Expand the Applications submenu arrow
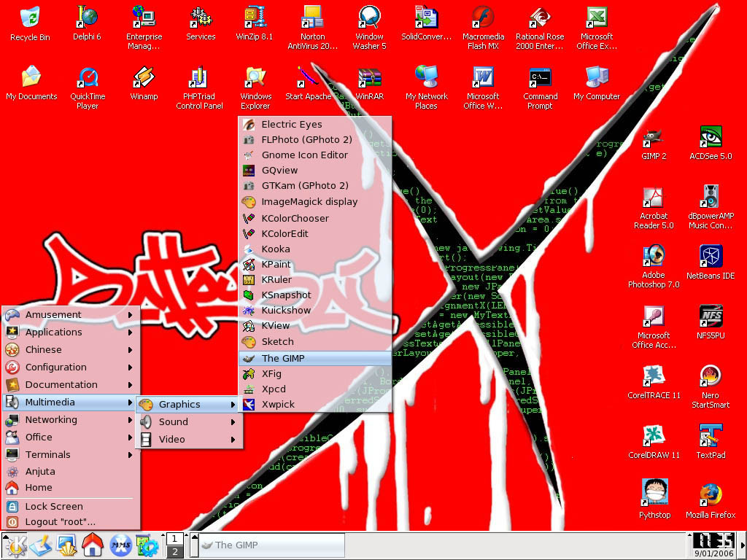Image resolution: width=747 pixels, height=560 pixels. tap(130, 332)
